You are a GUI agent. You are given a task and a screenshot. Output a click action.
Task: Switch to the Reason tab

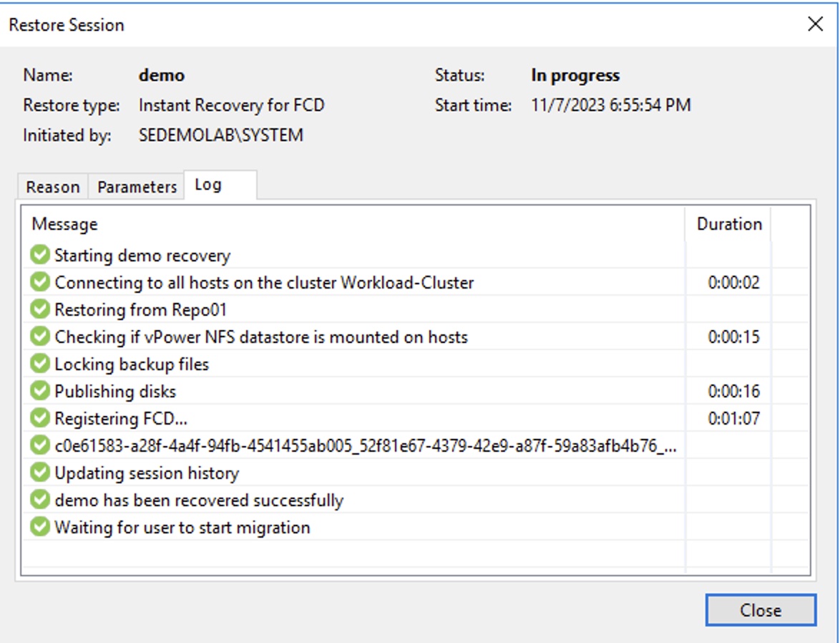53,187
